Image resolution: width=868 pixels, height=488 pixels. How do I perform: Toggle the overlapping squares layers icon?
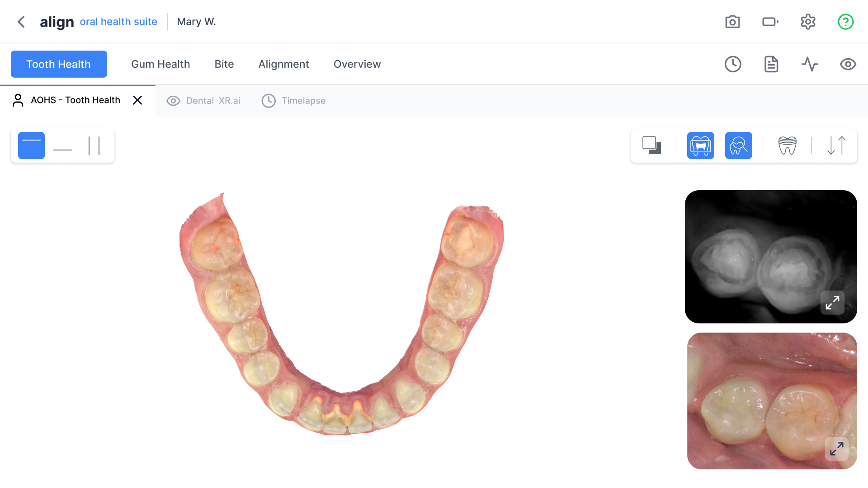click(651, 145)
